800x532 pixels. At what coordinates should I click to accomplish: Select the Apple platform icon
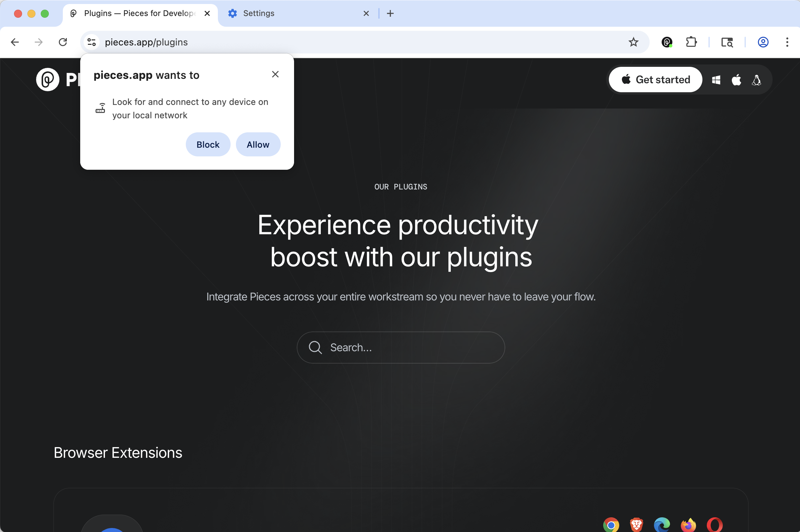[736, 80]
